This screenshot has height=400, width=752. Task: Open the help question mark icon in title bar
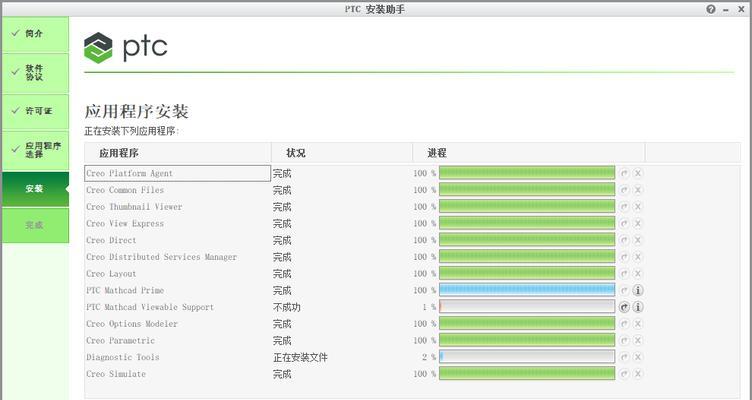pyautogui.click(x=711, y=9)
